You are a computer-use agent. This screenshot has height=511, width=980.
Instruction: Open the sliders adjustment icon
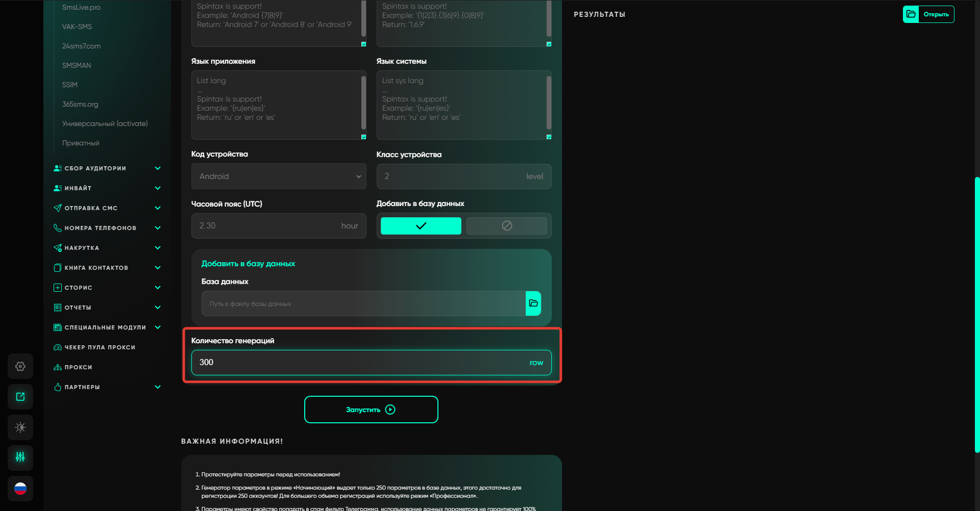point(20,457)
